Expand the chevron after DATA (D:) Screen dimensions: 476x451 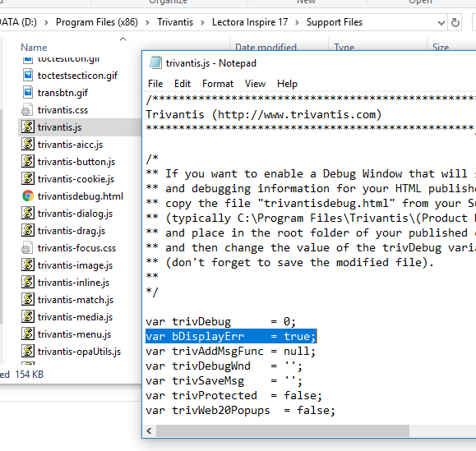[x=46, y=23]
